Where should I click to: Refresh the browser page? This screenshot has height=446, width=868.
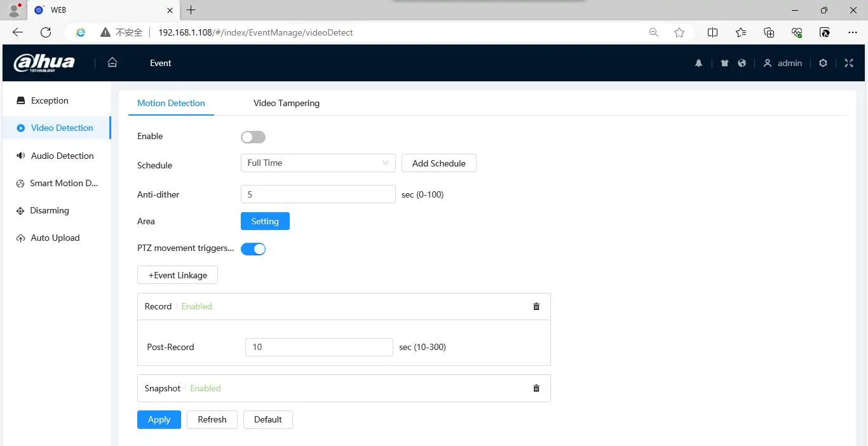(x=46, y=32)
